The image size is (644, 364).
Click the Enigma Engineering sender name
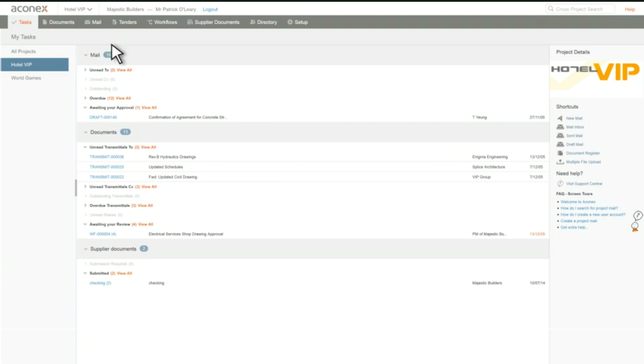click(490, 157)
